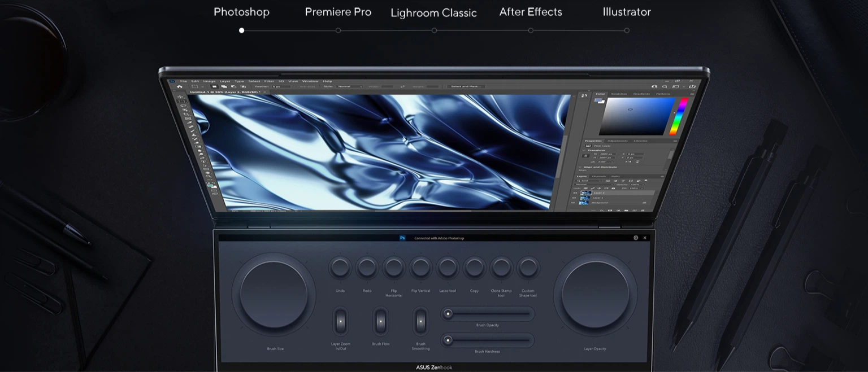Select the dot under Premiere Pro

(x=338, y=30)
